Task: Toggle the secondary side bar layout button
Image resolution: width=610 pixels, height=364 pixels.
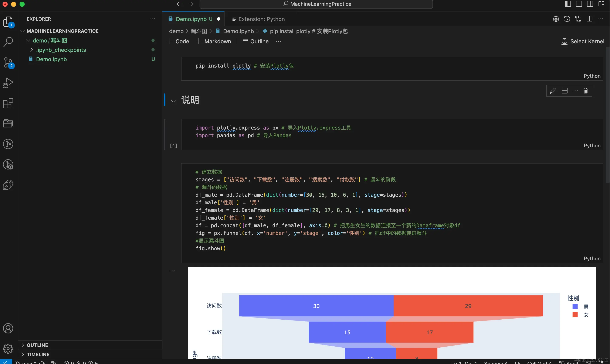Action: click(x=590, y=4)
